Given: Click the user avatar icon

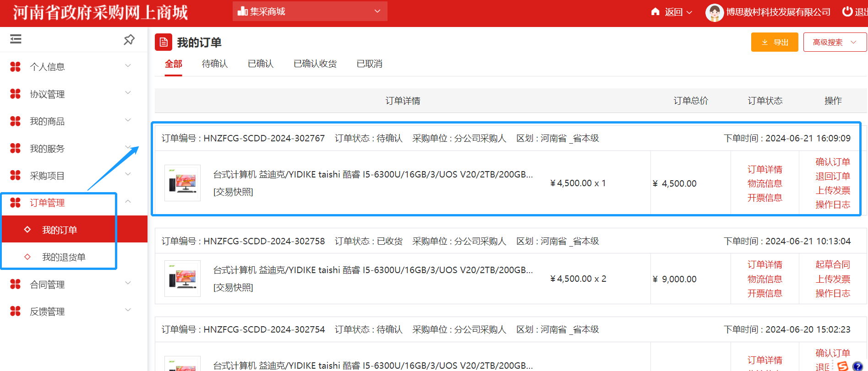Looking at the screenshot, I should click(714, 12).
